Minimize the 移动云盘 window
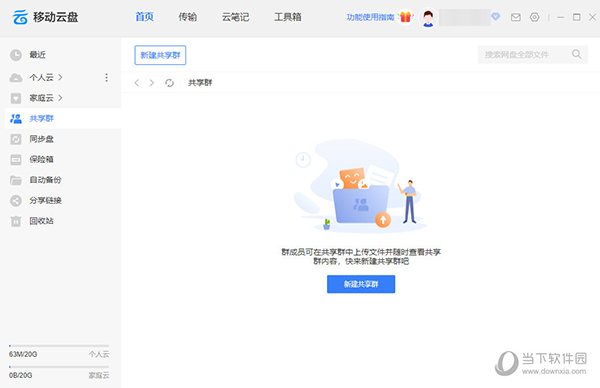600x388 pixels. (x=561, y=17)
